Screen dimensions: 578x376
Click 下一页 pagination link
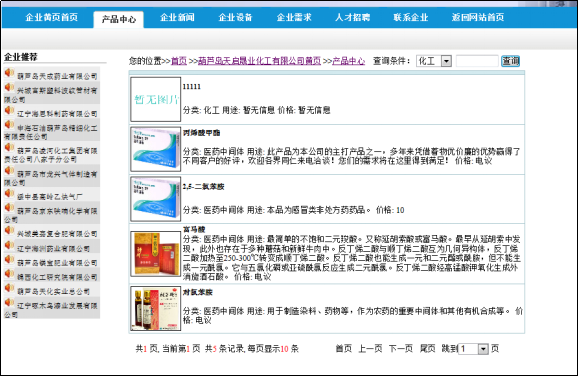pyautogui.click(x=401, y=348)
